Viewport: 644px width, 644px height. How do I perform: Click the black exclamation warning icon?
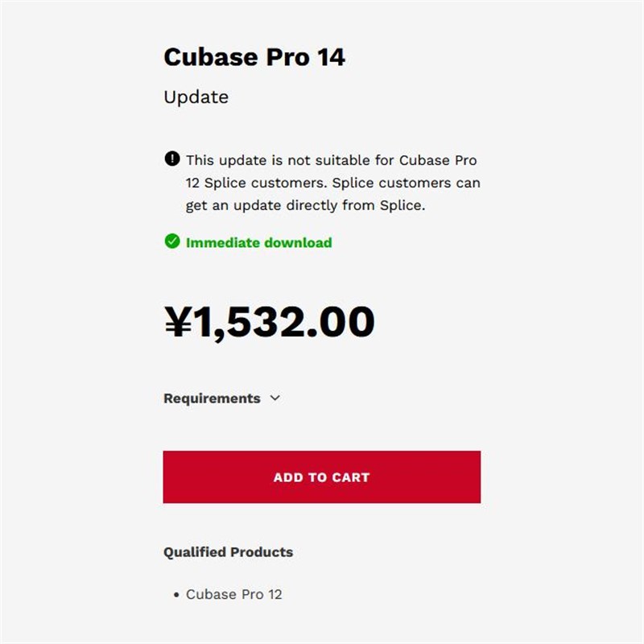[172, 159]
